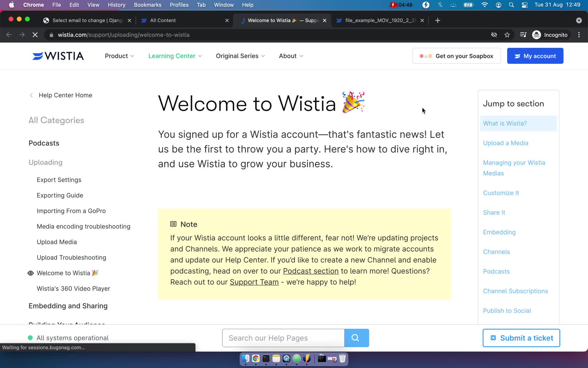The image size is (588, 368).
Task: Switch to the Select email to change tab
Action: point(87,21)
